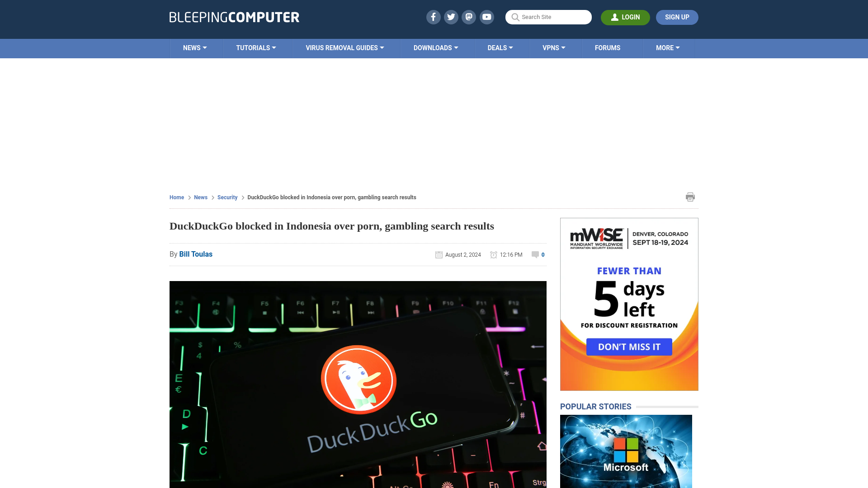Click the calendar icon next to August 2 2024
The height and width of the screenshot is (488, 868).
pyautogui.click(x=439, y=254)
